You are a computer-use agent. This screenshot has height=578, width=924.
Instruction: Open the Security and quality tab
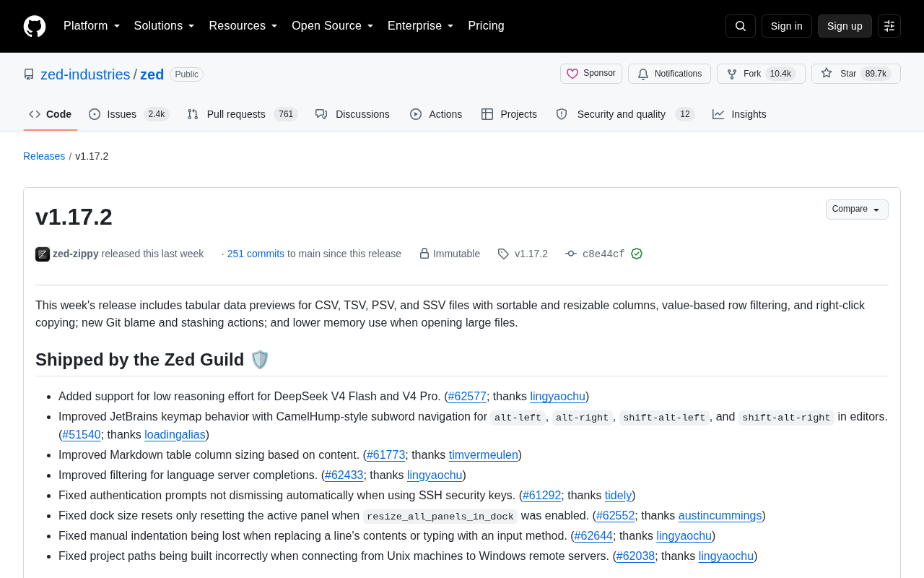click(x=625, y=114)
